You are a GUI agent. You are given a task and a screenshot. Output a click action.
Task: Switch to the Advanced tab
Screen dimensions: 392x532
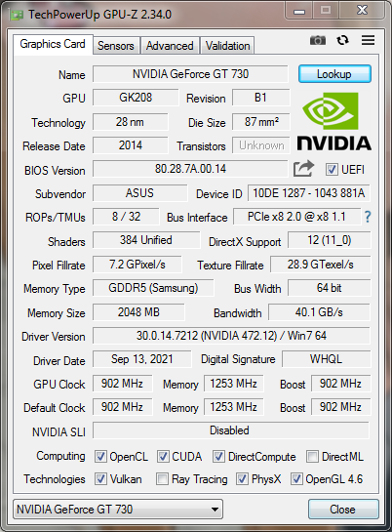coord(170,46)
